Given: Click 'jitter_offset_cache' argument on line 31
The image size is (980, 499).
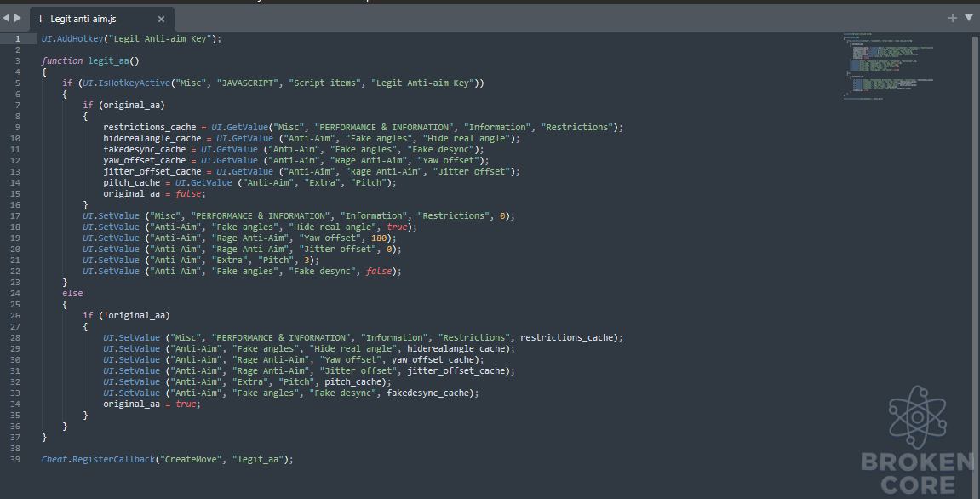Looking at the screenshot, I should [x=456, y=370].
